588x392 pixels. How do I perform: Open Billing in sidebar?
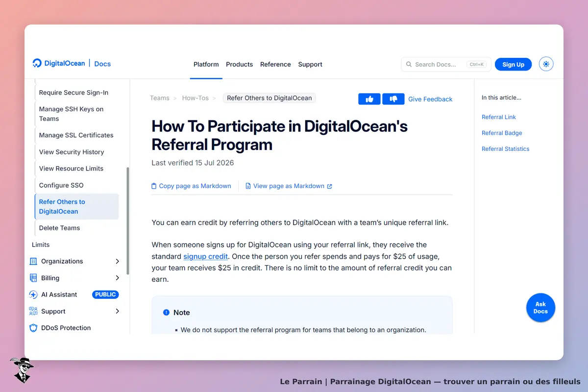(50, 278)
